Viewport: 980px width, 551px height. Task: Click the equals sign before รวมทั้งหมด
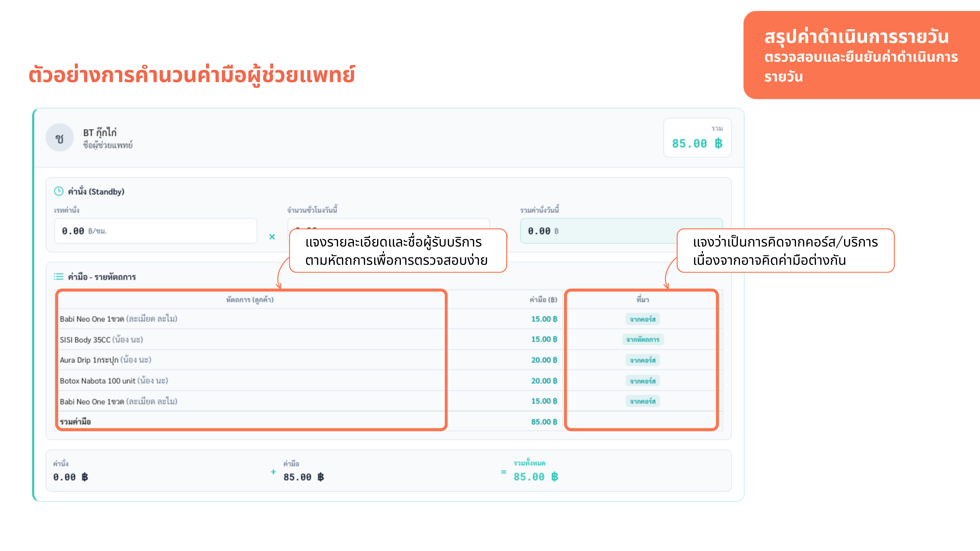pos(504,472)
